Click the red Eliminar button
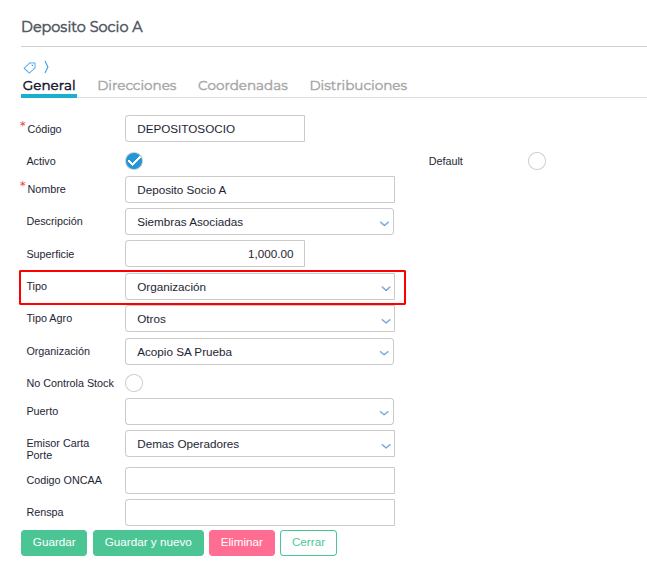Screen dimensions: 647x573 point(242,543)
